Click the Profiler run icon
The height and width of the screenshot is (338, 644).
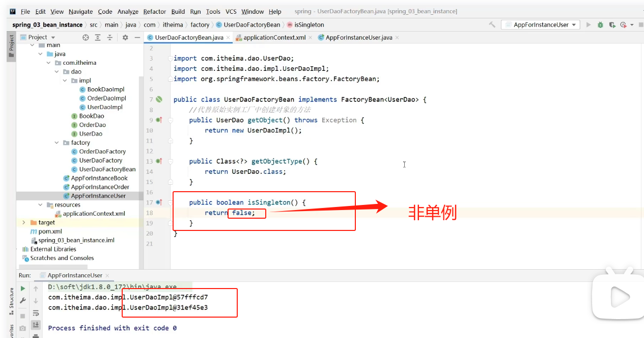pyautogui.click(x=623, y=24)
